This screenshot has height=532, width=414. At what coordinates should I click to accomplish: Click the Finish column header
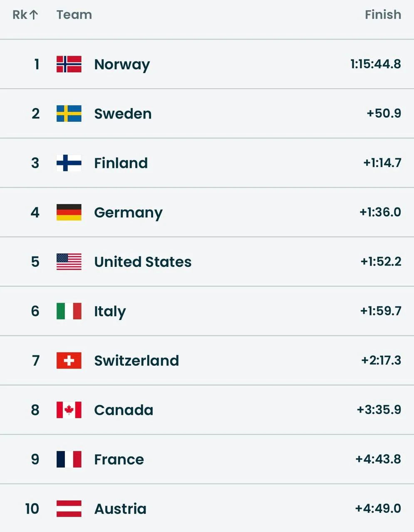383,15
